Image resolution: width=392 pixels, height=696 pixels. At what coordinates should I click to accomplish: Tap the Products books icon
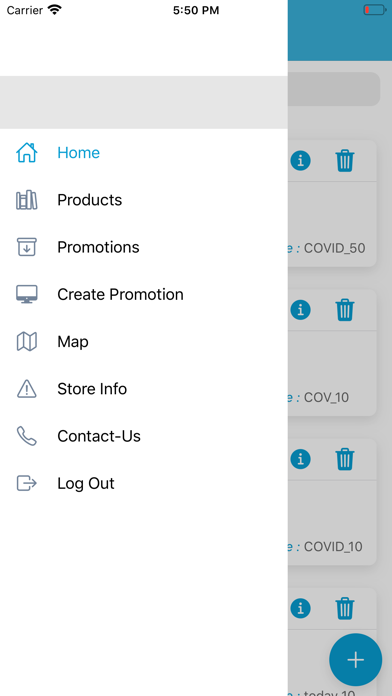click(27, 200)
